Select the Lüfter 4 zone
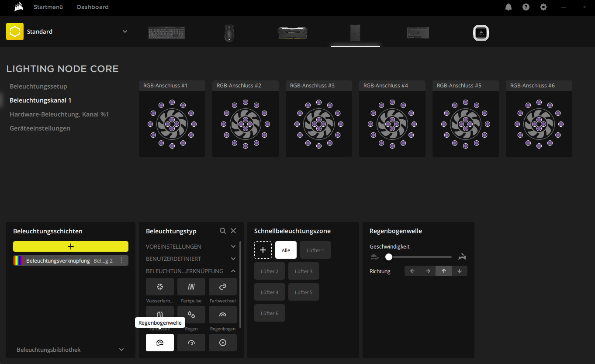Screen dimensions: 595x364 click(270, 292)
